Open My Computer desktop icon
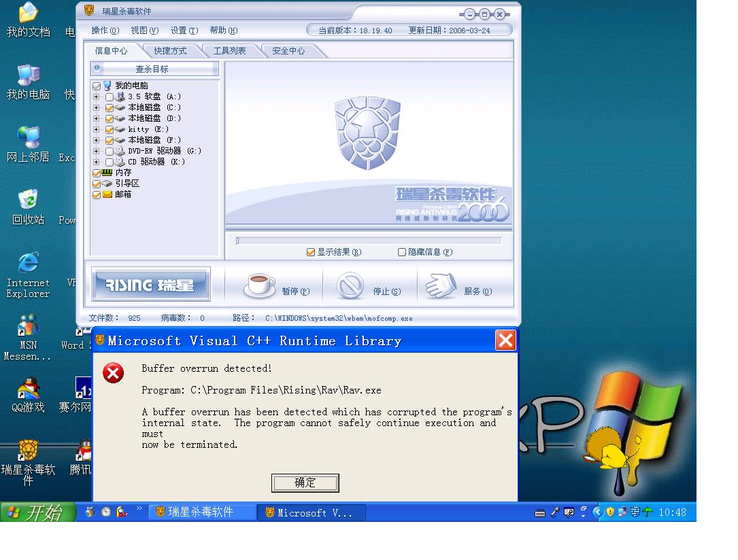The width and height of the screenshot is (738, 560). pos(29,82)
